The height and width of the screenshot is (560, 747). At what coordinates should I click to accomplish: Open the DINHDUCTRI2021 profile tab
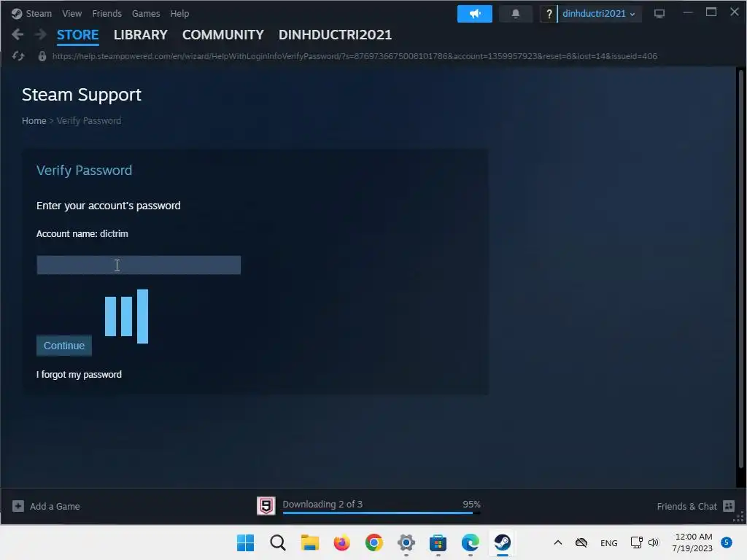[335, 35]
